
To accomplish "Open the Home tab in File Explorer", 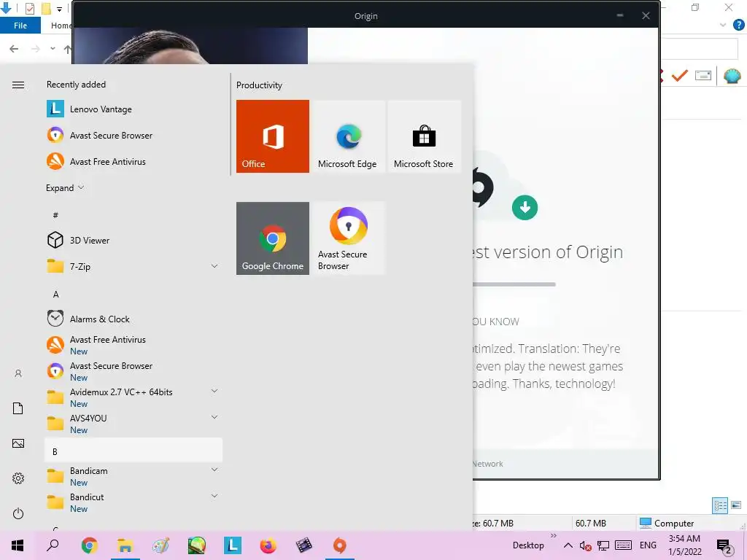I will (61, 26).
